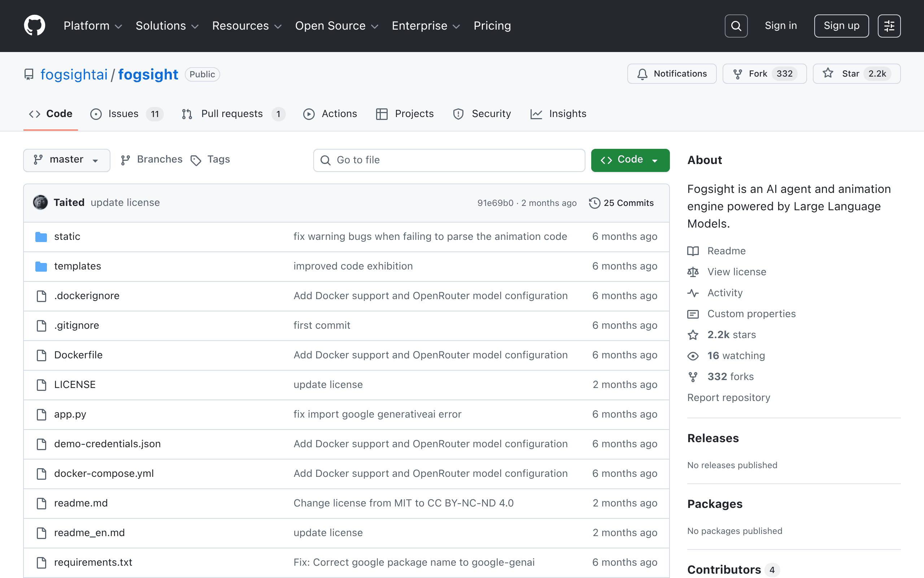Click the demo-credentials.json file icon

tap(41, 444)
